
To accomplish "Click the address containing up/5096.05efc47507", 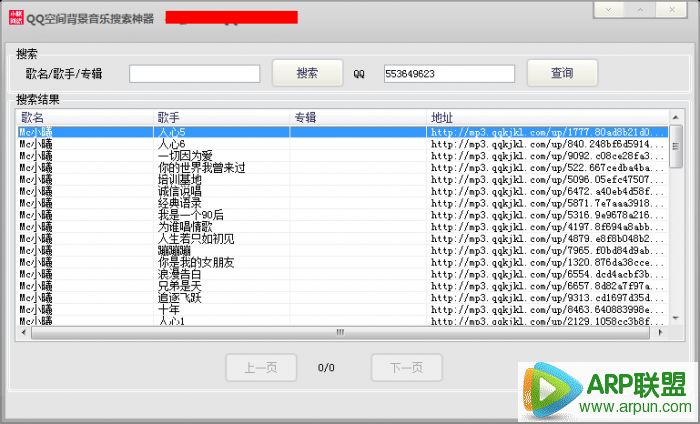I will coord(547,179).
